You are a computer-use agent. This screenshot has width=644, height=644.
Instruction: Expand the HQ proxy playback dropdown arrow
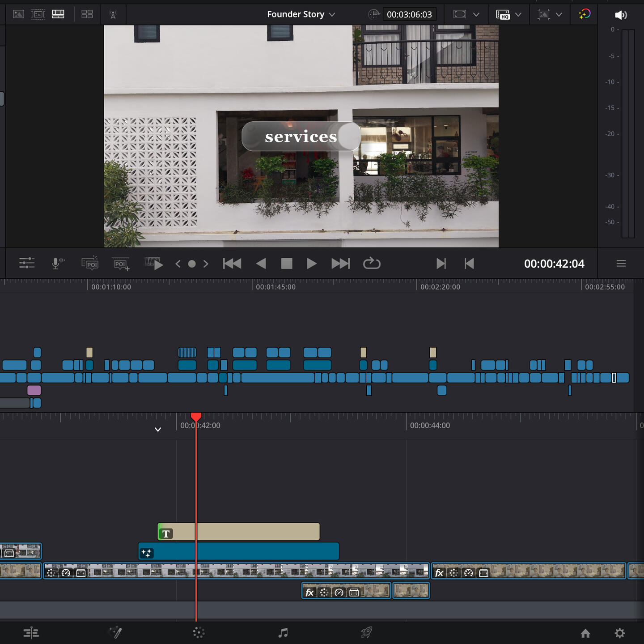[518, 14]
